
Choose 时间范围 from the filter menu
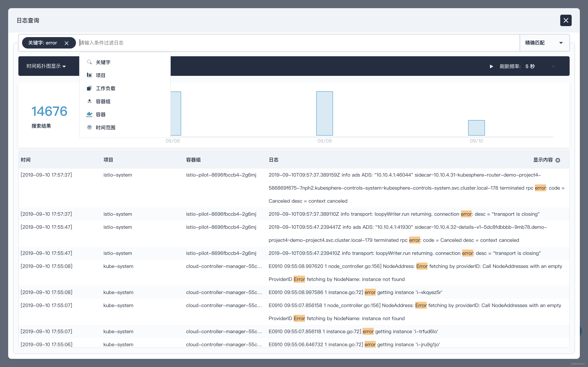pyautogui.click(x=105, y=127)
